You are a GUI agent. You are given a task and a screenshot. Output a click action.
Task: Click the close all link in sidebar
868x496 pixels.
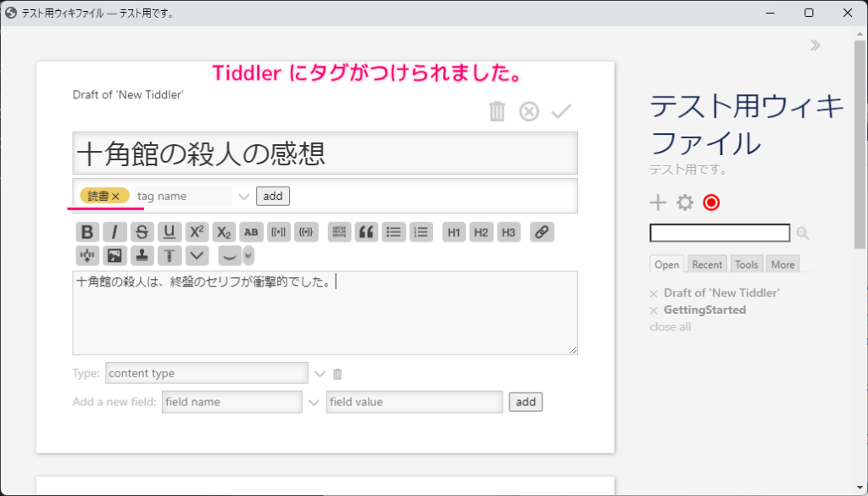tap(670, 326)
